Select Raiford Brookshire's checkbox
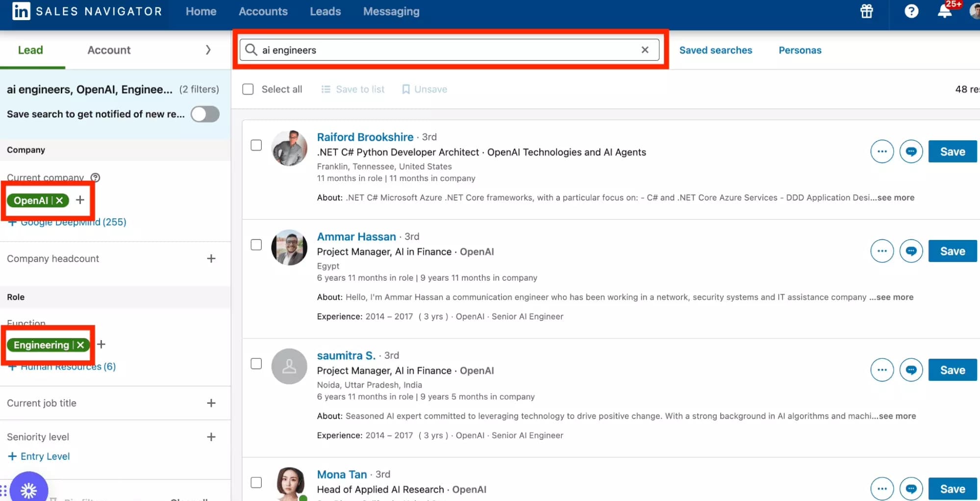This screenshot has width=980, height=501. tap(256, 145)
